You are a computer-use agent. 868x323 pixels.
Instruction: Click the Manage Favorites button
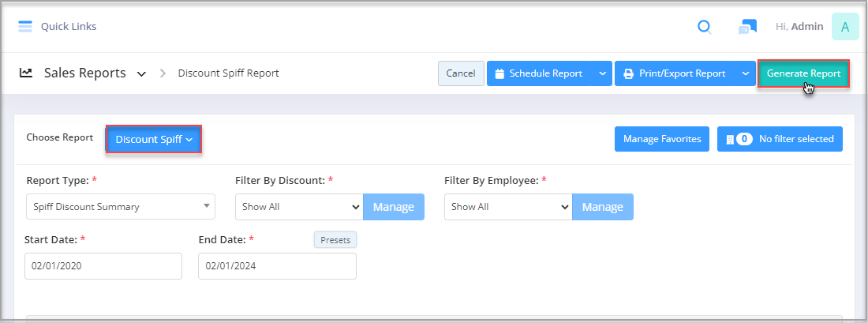662,139
